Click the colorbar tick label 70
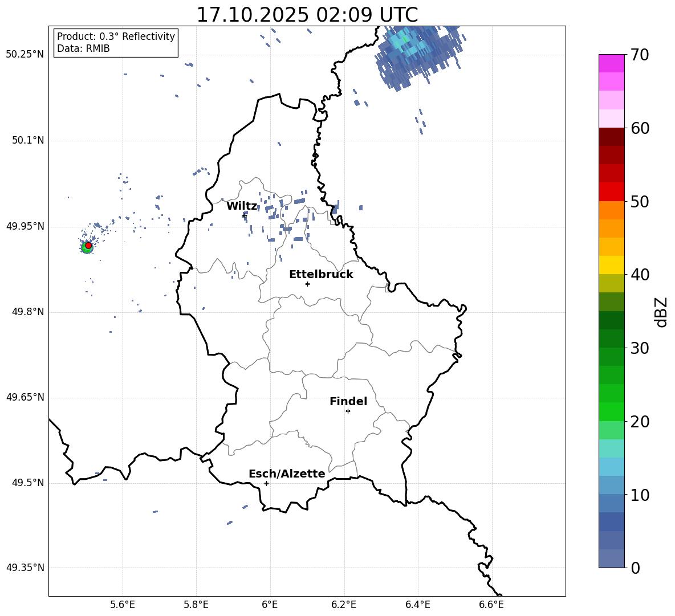Screen dimensions: 675x616 [x=640, y=55]
